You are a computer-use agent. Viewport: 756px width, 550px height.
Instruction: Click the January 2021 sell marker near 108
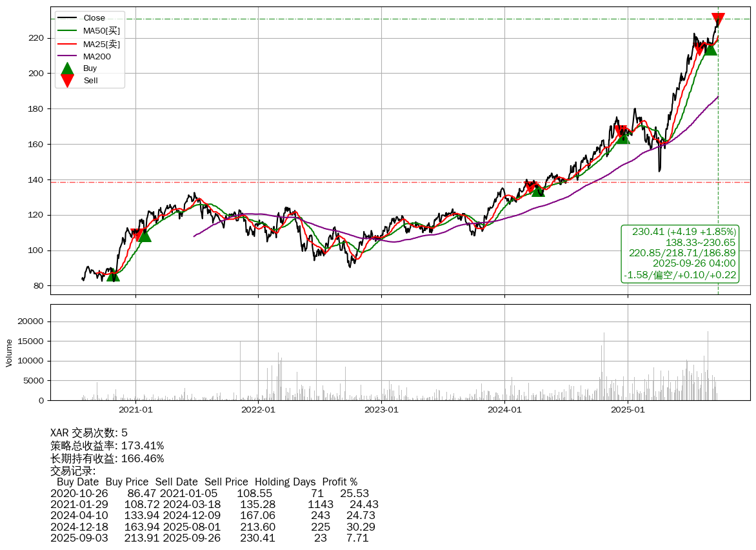136,234
